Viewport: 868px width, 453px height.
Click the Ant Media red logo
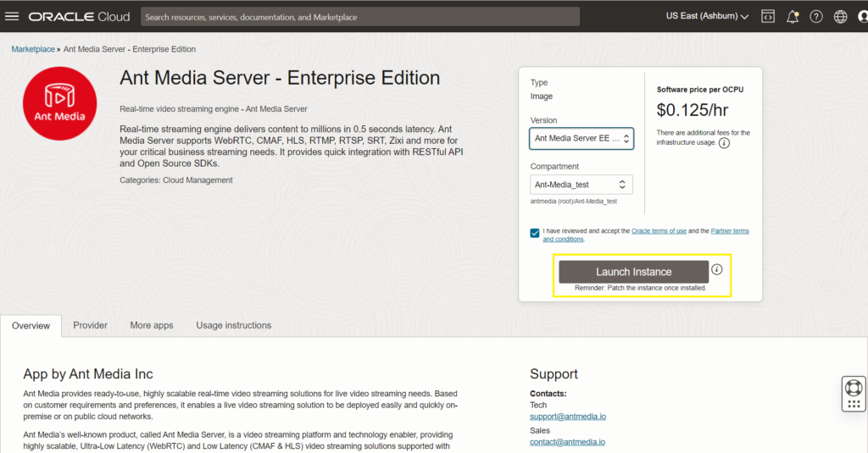pyautogui.click(x=60, y=103)
